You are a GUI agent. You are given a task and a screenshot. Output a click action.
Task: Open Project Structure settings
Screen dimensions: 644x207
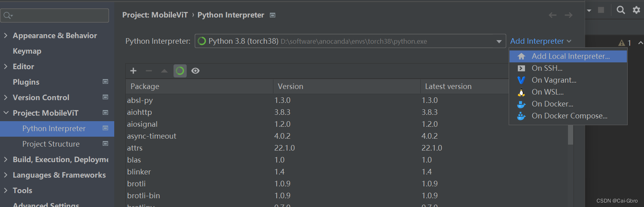pyautogui.click(x=51, y=144)
